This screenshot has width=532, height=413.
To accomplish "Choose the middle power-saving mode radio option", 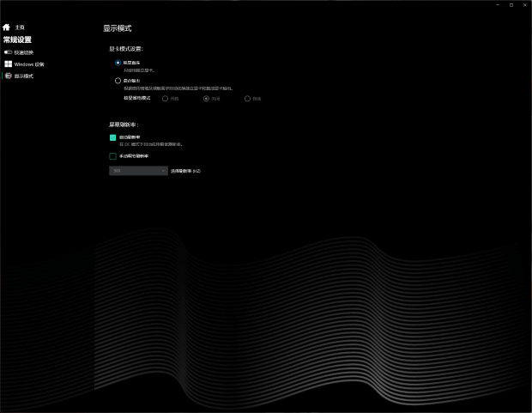I will click(x=206, y=99).
